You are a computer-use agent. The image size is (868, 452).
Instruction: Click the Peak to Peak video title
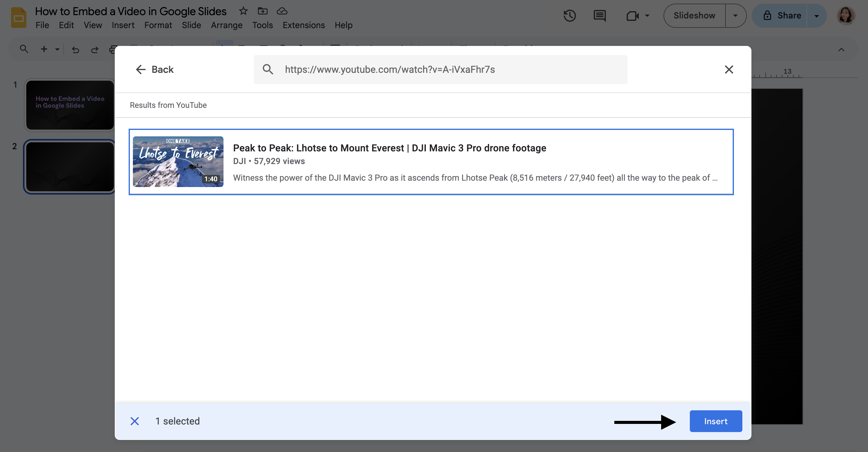[390, 148]
